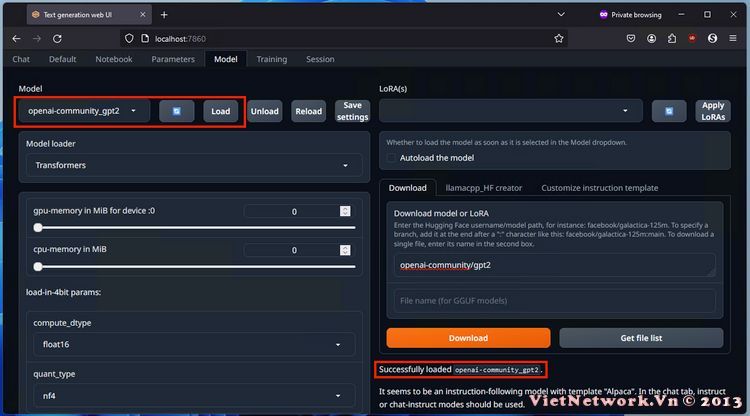Go back to the previous page
750x416 pixels.
coord(16,38)
